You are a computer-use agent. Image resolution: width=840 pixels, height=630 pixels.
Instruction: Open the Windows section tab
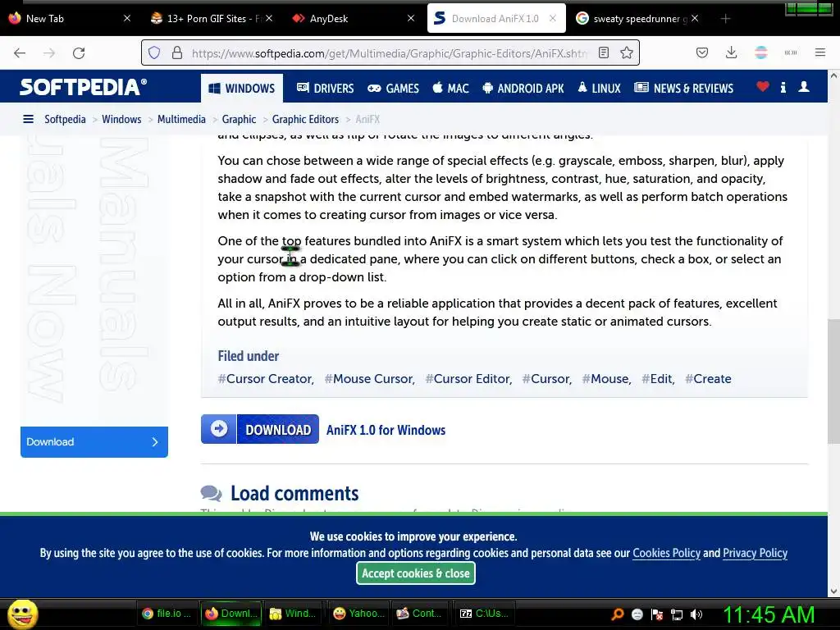tap(242, 88)
